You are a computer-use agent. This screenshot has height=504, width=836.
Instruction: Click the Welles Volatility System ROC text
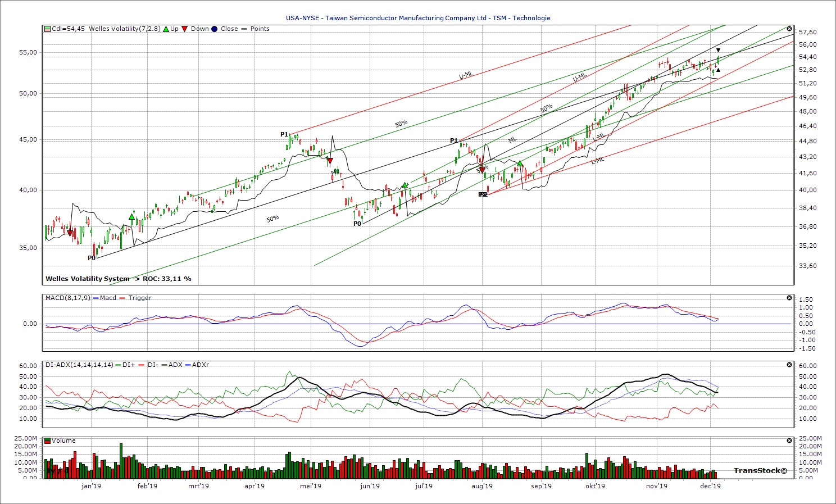[119, 279]
